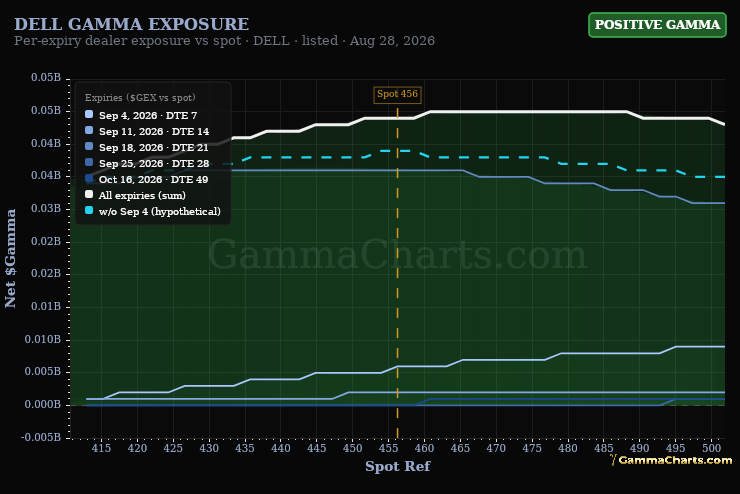Click the Spot Ref axis title
This screenshot has width=740, height=494.
(x=397, y=467)
